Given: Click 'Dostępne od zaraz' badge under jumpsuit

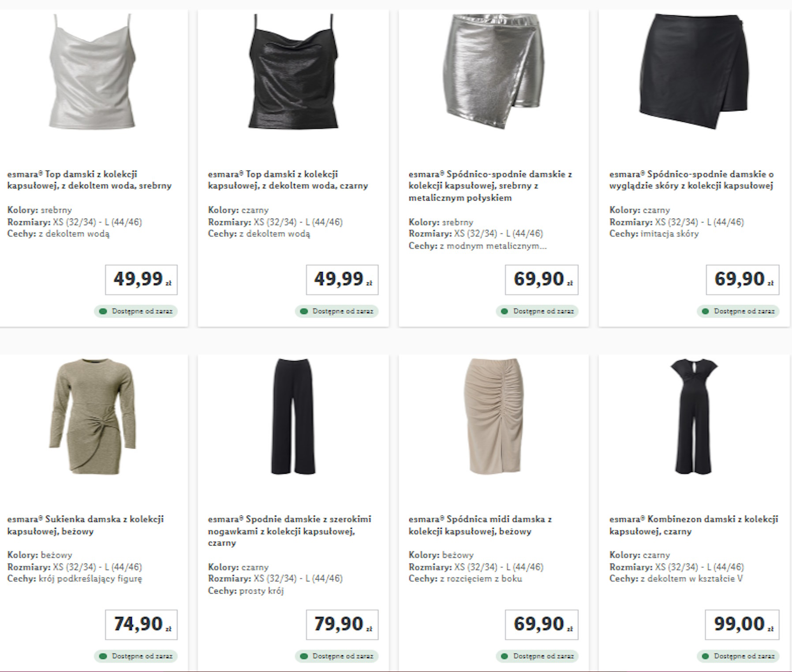Looking at the screenshot, I should (739, 656).
